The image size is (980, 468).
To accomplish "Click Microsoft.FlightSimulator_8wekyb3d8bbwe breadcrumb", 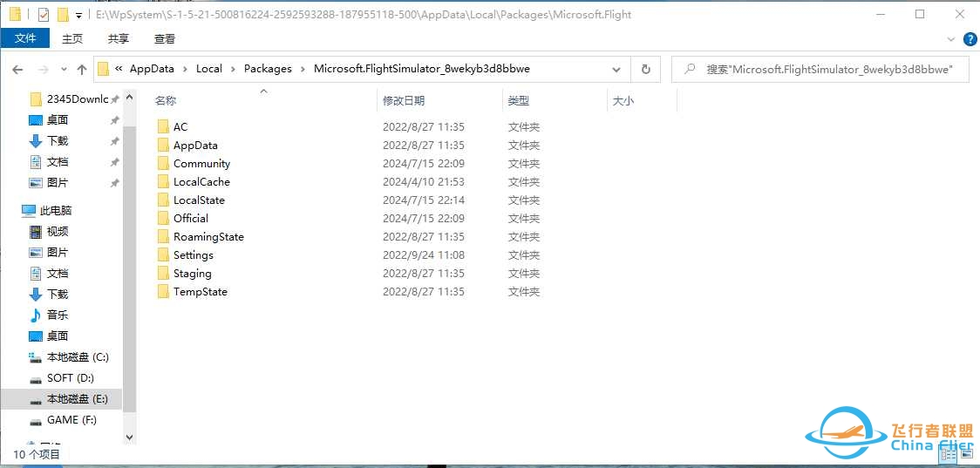I will coord(422,69).
